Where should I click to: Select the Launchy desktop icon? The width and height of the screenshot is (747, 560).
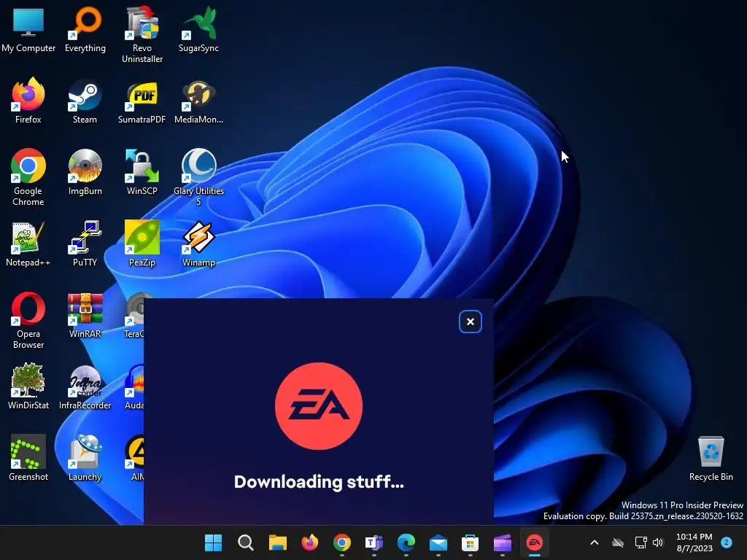[x=85, y=458]
